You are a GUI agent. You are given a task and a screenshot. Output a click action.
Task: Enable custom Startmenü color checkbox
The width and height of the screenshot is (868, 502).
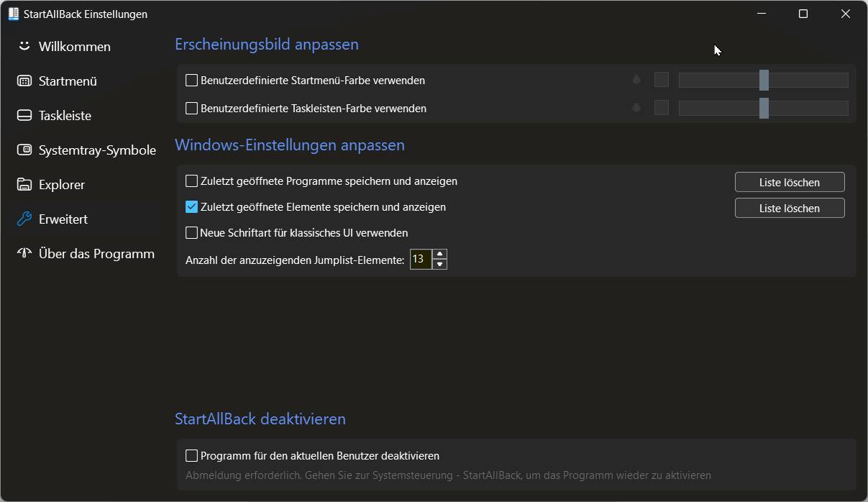192,81
